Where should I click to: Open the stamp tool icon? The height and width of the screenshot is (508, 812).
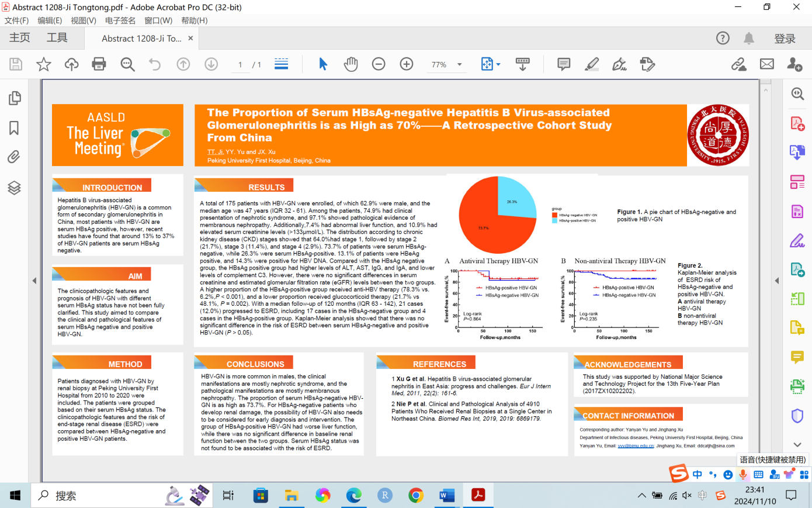coord(647,64)
